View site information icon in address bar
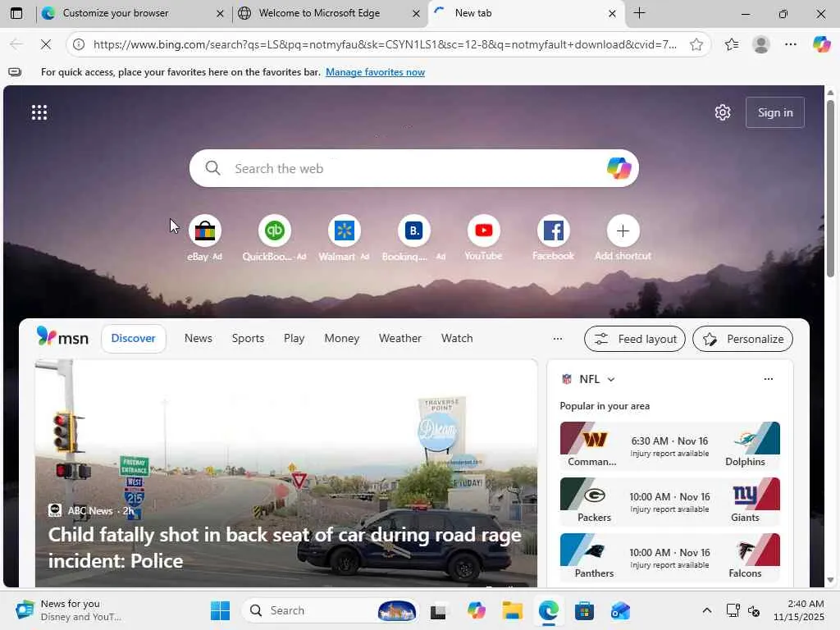This screenshot has height=630, width=840. tap(79, 44)
